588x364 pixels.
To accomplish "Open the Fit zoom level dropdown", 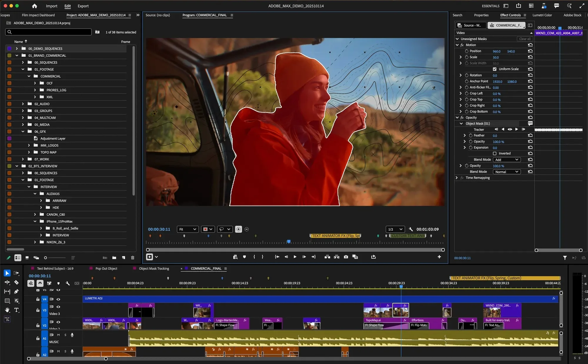I will pos(187,229).
